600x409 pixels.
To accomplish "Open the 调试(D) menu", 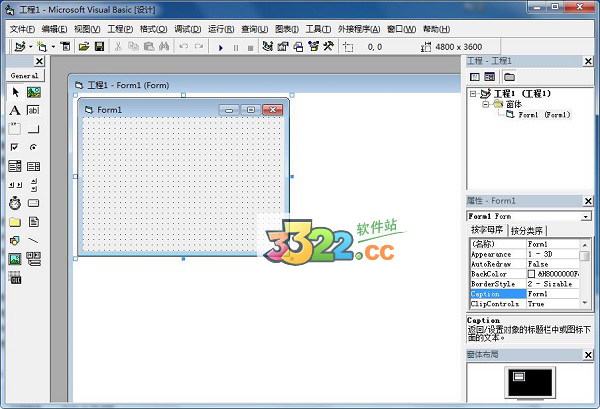I will pyautogui.click(x=188, y=29).
